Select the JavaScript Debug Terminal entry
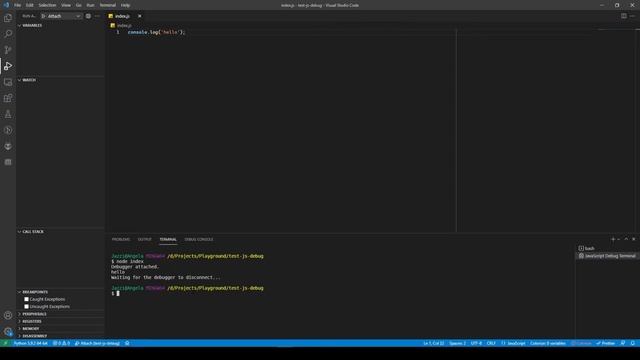 point(607,256)
